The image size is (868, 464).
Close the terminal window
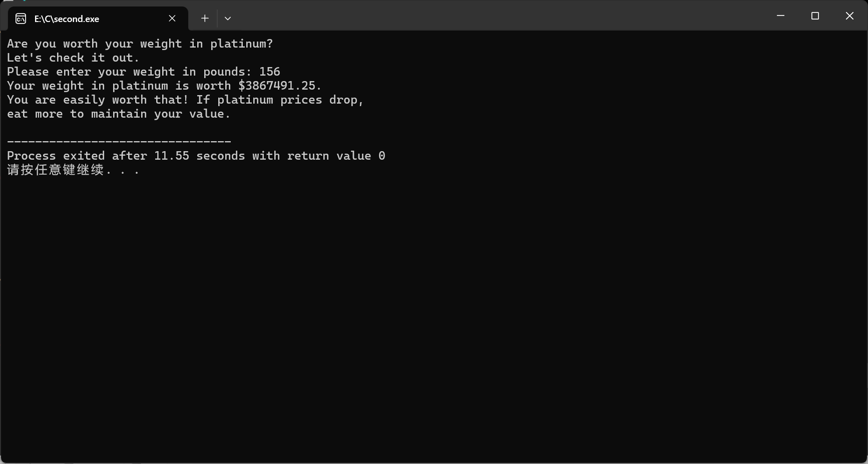pos(849,16)
